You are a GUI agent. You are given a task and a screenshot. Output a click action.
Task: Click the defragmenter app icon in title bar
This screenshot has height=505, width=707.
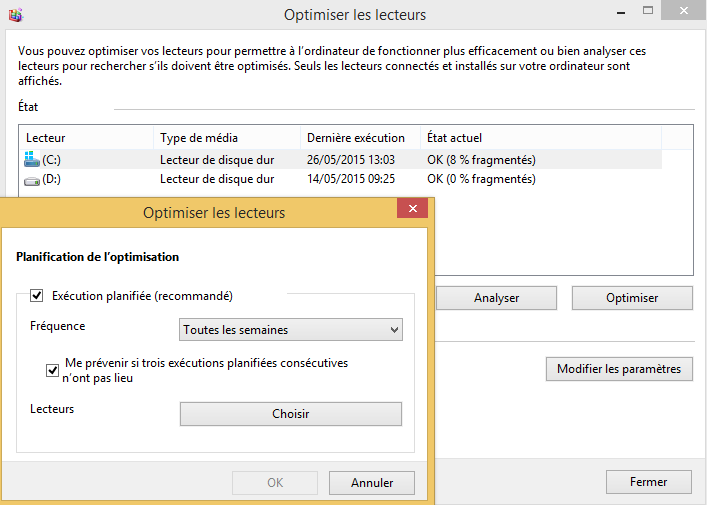(15, 15)
